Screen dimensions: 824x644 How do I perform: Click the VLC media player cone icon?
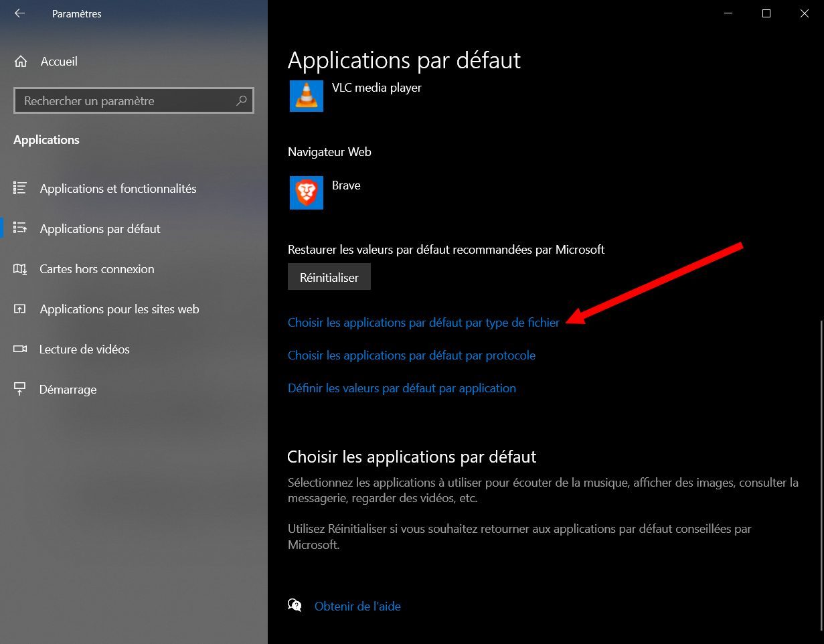point(307,95)
